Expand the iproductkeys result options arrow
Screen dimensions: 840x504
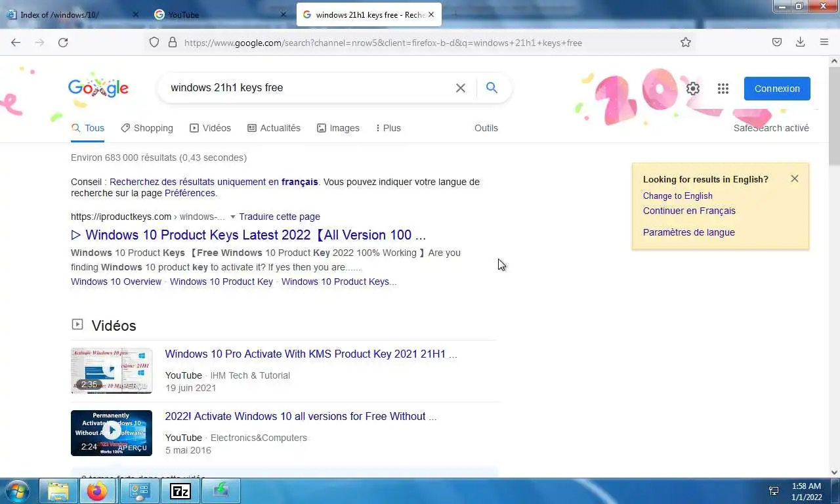pos(232,217)
